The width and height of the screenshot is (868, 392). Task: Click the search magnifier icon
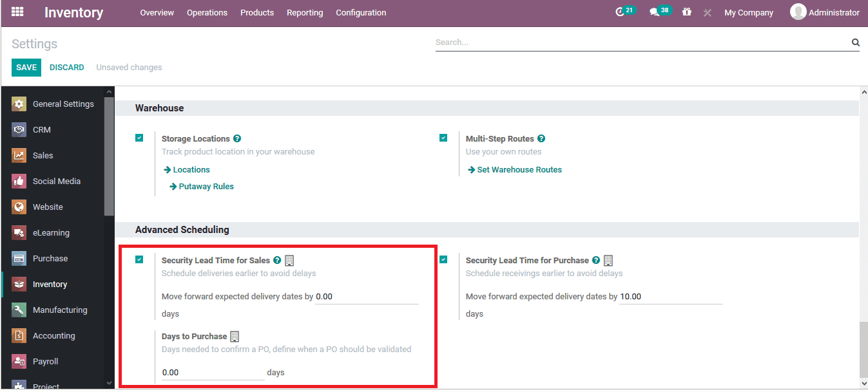855,42
